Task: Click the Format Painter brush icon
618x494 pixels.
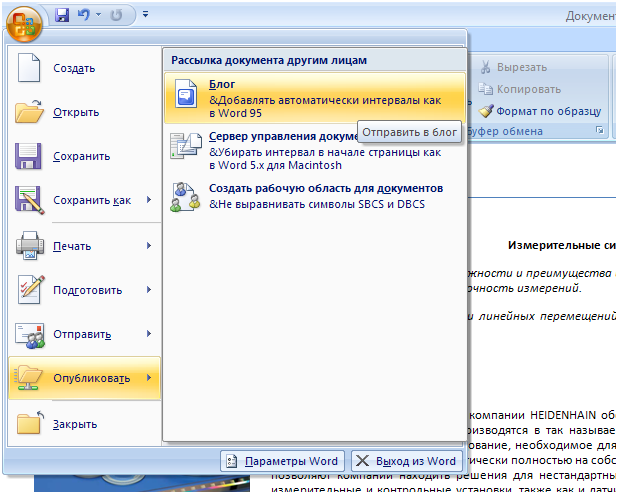Action: [486, 111]
